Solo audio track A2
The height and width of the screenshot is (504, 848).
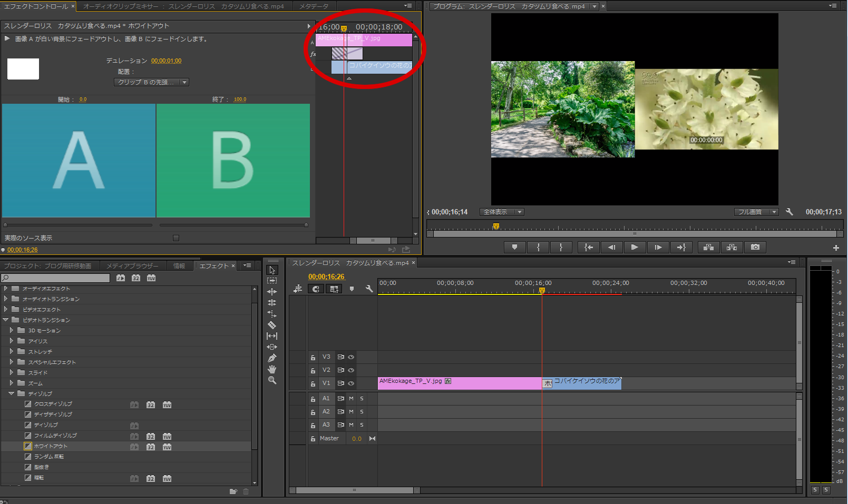(362, 412)
